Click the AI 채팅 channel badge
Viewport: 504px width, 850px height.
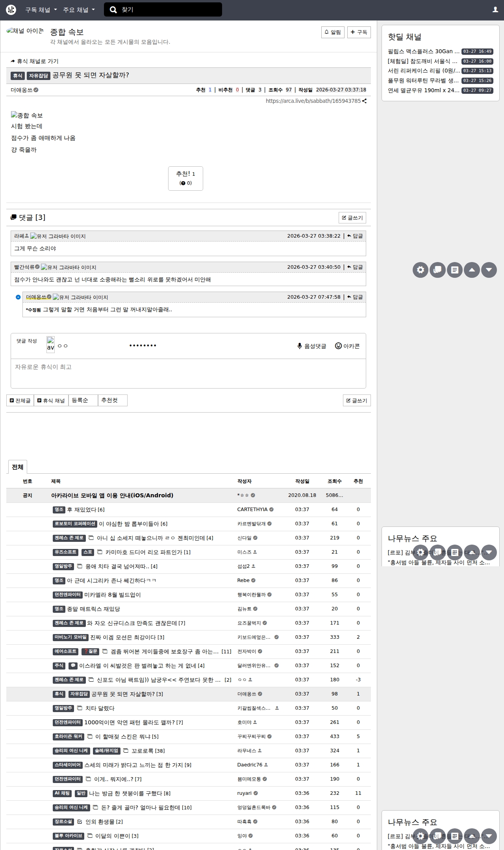(62, 793)
